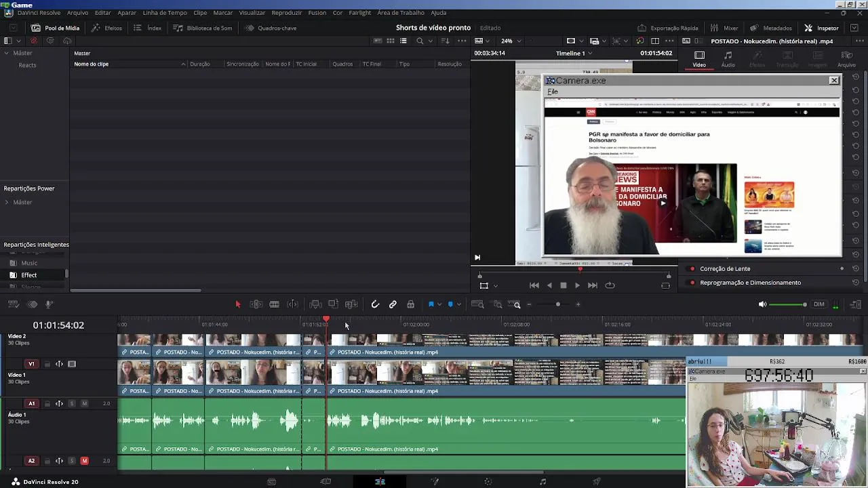
Task: Switch to the Vídeo inspector tab
Action: pyautogui.click(x=699, y=60)
